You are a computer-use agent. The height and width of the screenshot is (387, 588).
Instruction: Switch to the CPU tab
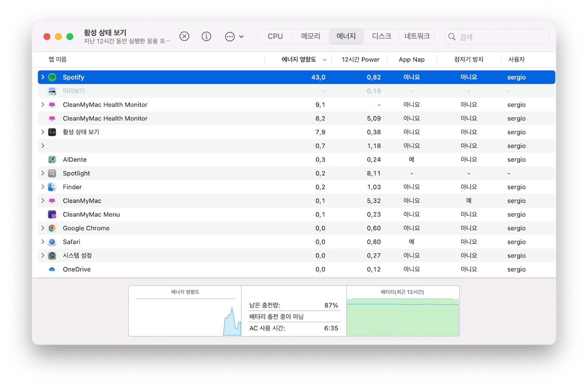pyautogui.click(x=276, y=37)
